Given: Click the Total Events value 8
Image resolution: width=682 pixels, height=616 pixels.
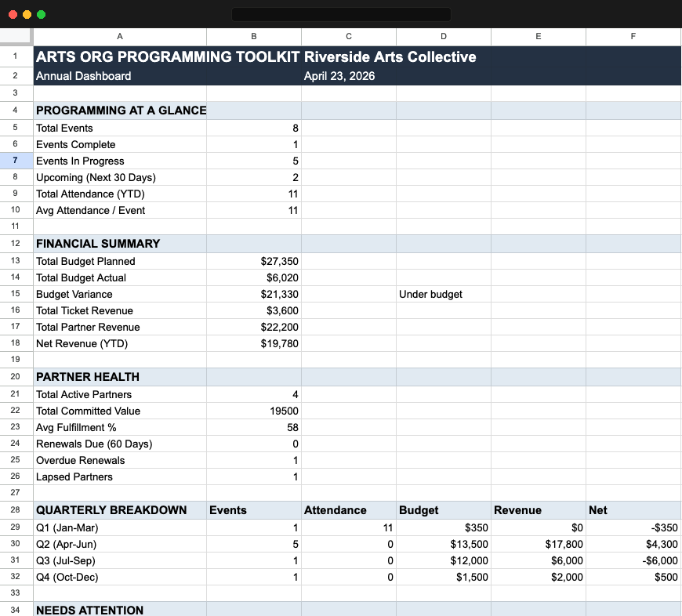Looking at the screenshot, I should tap(254, 128).
